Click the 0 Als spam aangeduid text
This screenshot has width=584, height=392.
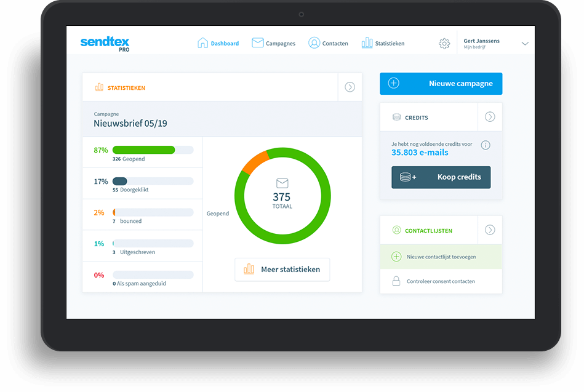pos(139,284)
